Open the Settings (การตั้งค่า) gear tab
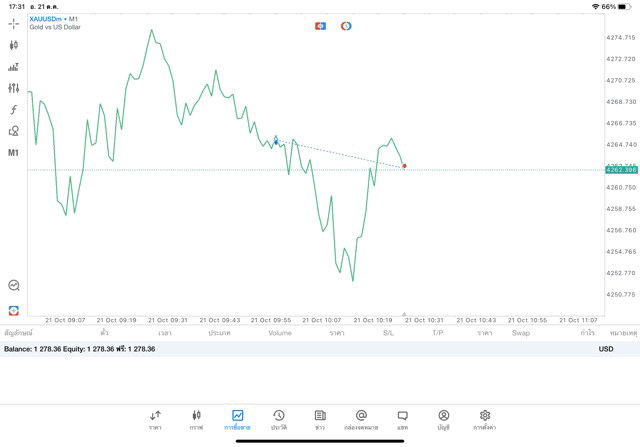Viewport: 640px width, 447px height. click(x=485, y=419)
